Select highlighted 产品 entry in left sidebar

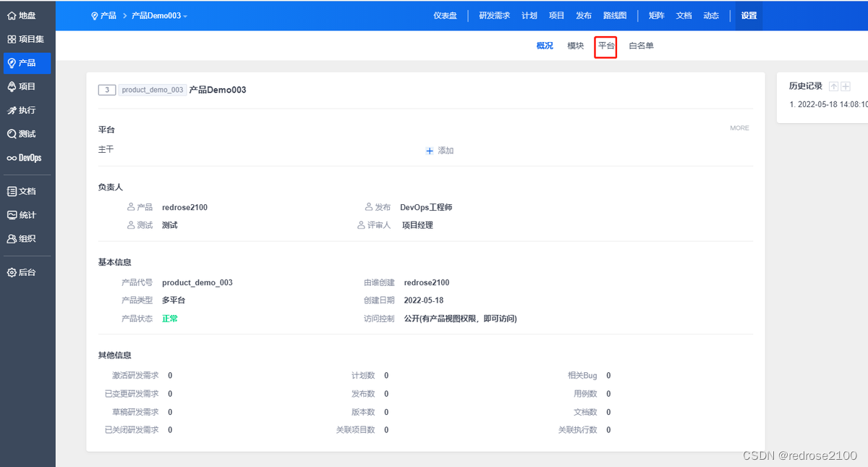point(27,63)
